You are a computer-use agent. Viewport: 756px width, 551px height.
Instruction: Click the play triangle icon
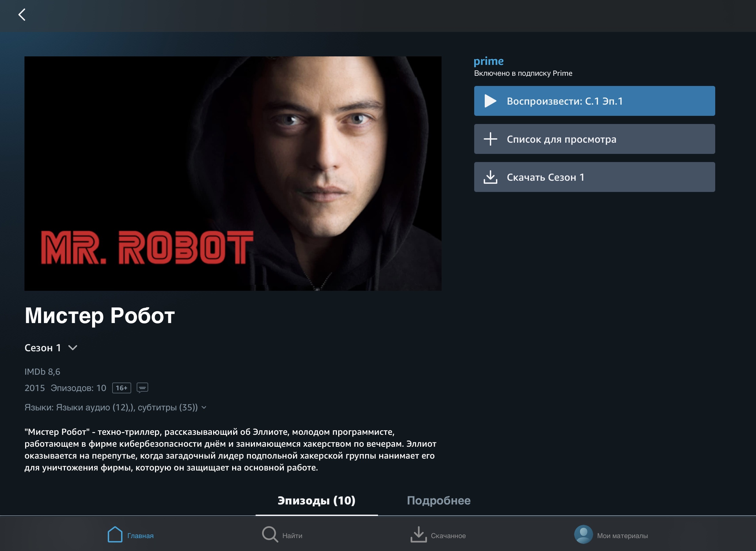[x=490, y=101]
